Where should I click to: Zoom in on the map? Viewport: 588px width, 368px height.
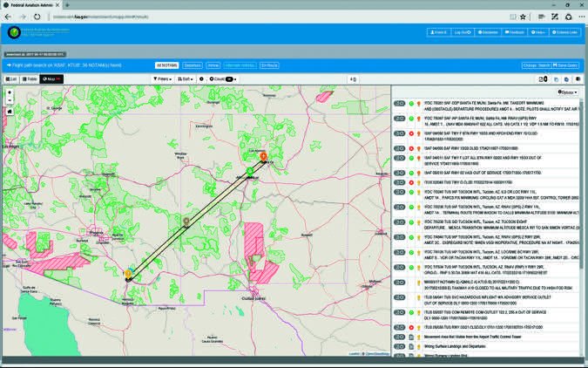[9, 92]
